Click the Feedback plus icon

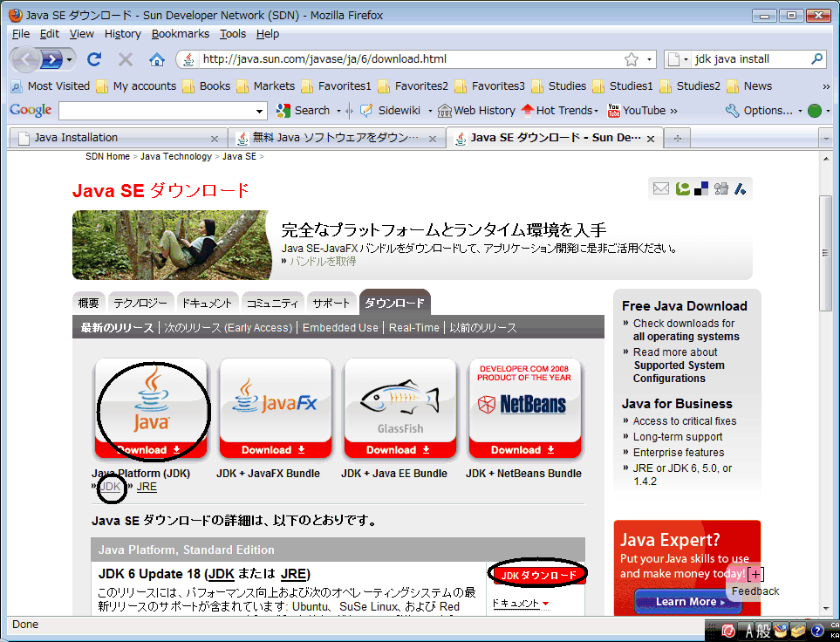click(x=755, y=574)
